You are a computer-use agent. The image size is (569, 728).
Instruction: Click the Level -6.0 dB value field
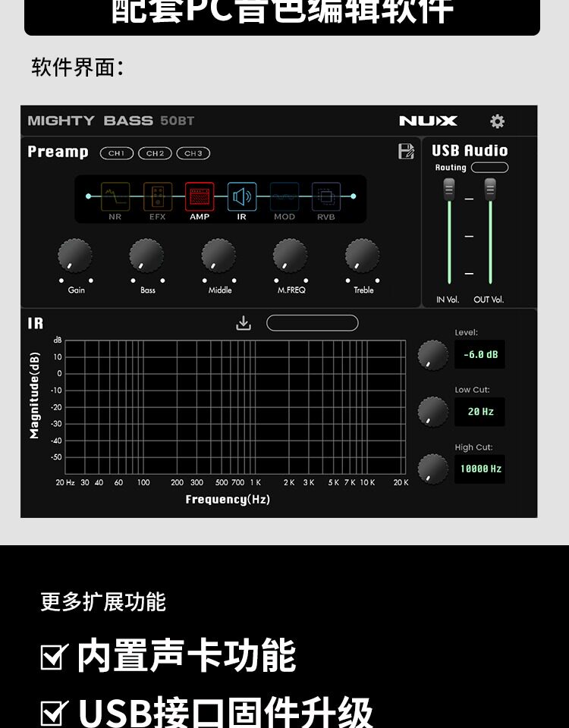tap(479, 355)
